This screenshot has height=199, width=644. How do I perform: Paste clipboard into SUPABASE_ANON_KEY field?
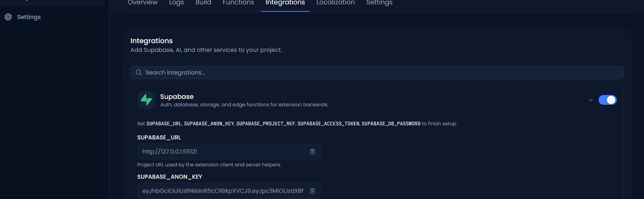click(x=312, y=191)
